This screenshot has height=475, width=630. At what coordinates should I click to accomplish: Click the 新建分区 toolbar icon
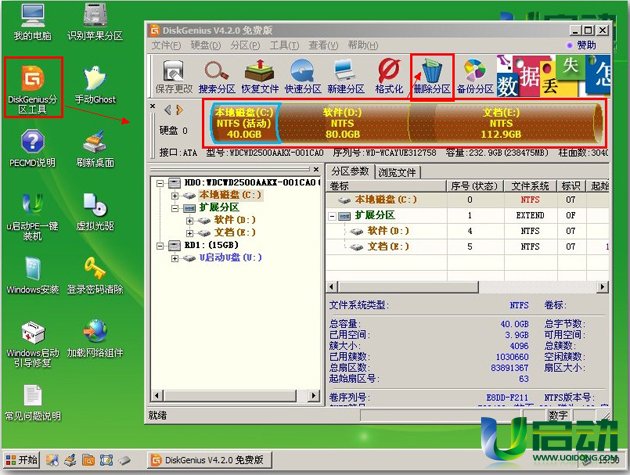tap(346, 76)
